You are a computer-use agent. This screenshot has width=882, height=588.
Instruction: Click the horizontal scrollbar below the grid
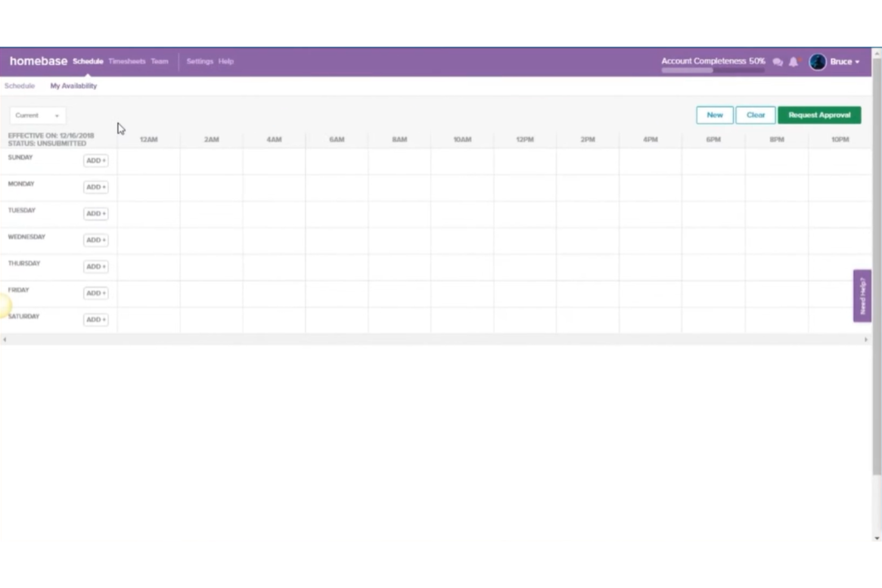(435, 339)
